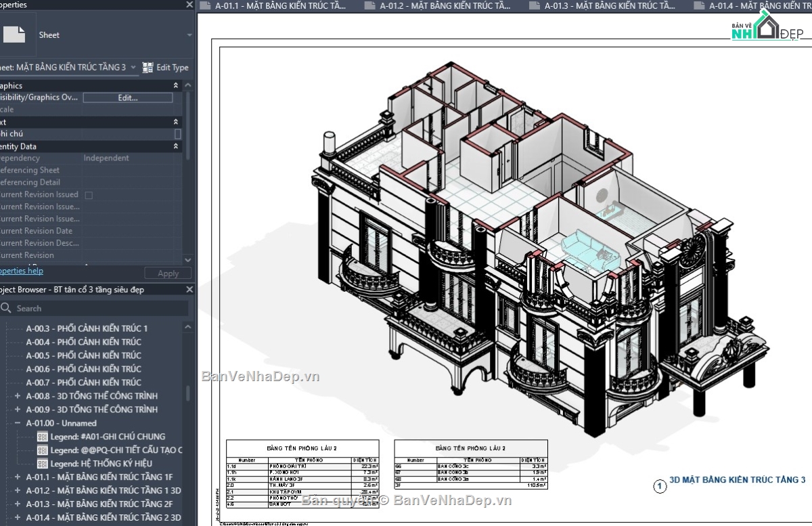Select Legend: HỆ THỐNG KÝ HIỆU
Image resolution: width=812 pixels, height=526 pixels.
101,464
